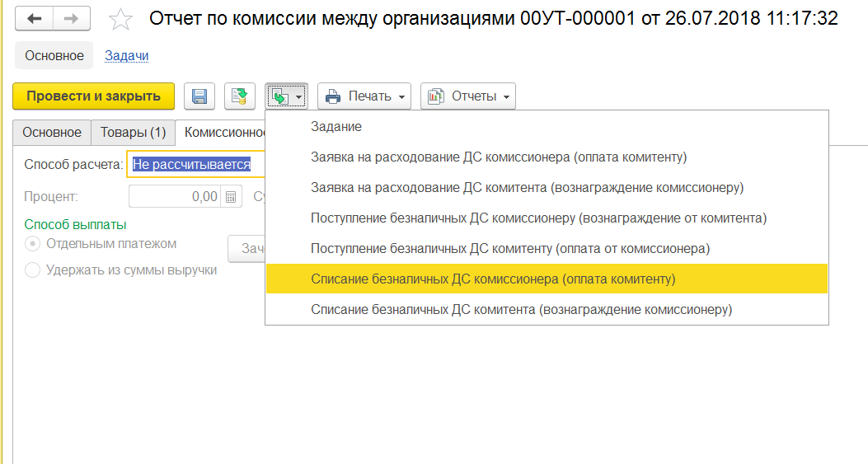Switch to the Товары (1) tab
The height and width of the screenshot is (464, 868).
[133, 132]
